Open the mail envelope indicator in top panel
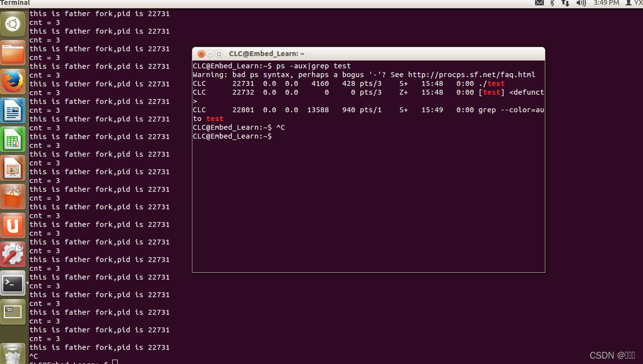Screen dimensions: 643x364 (539, 3)
